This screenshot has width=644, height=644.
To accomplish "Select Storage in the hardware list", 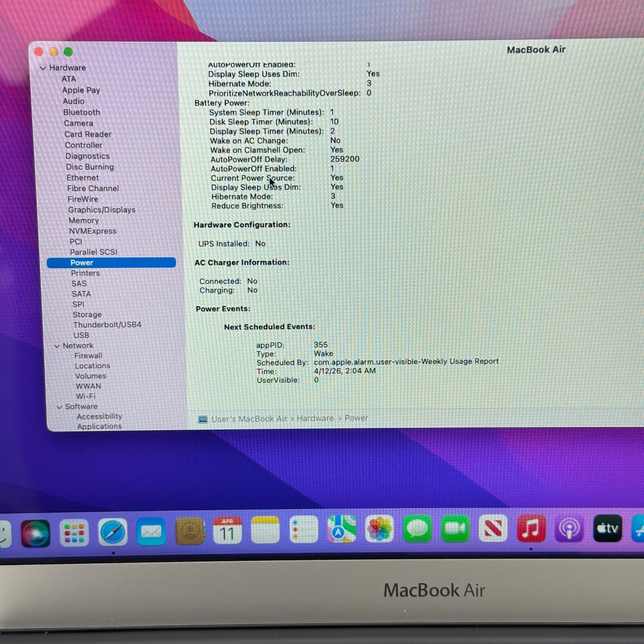I will tap(87, 315).
